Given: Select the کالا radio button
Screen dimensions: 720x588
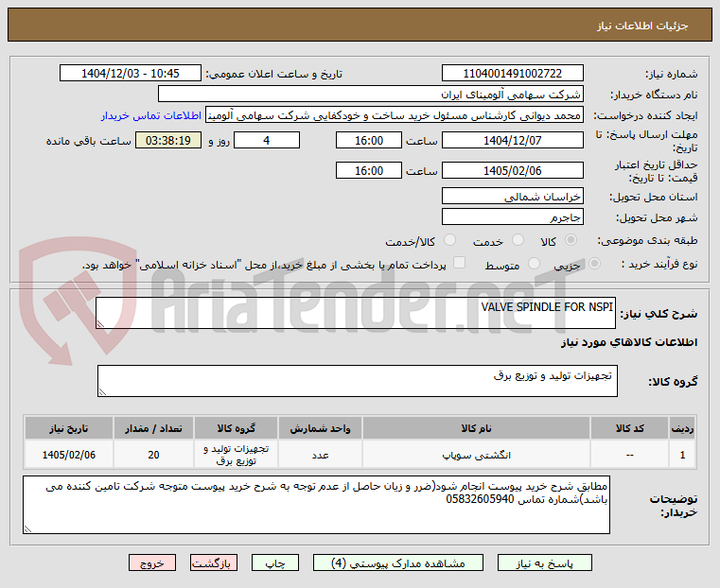Looking at the screenshot, I should pyautogui.click(x=571, y=240).
